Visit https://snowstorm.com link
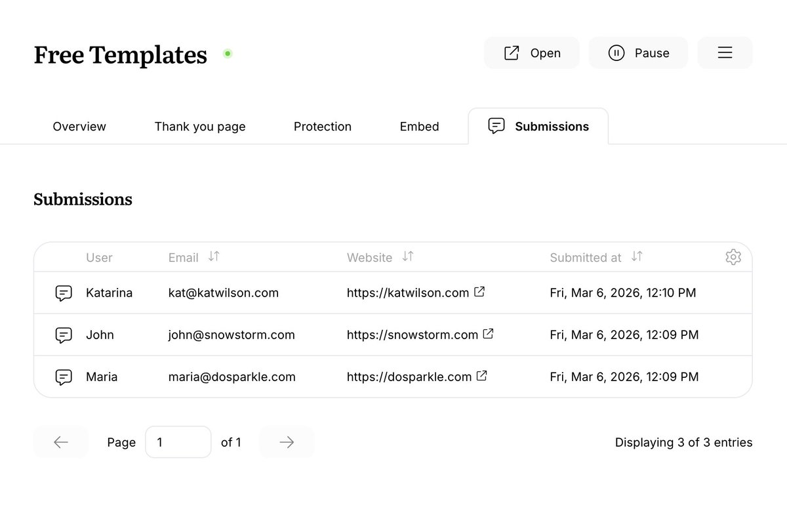Screen dimensions: 787x532 pos(413,335)
